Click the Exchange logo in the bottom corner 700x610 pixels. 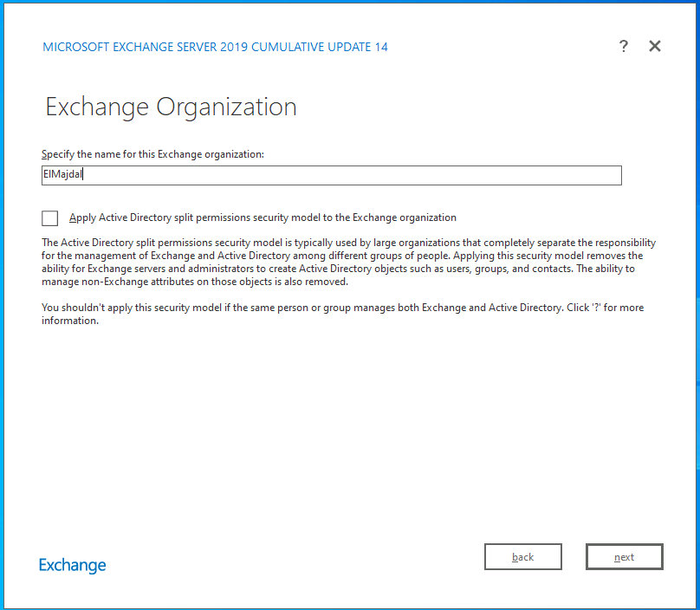[72, 565]
